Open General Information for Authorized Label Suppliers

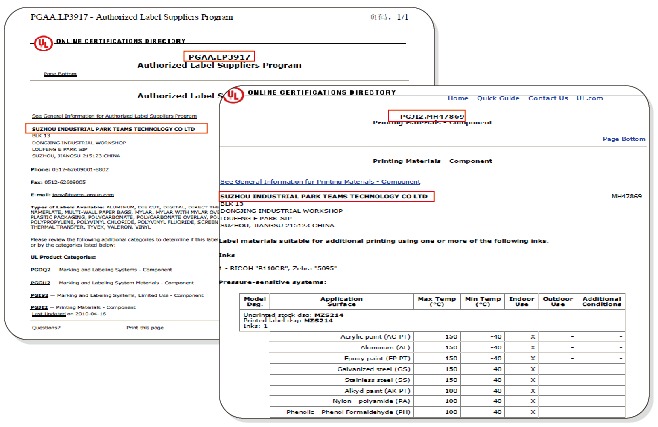click(112, 116)
